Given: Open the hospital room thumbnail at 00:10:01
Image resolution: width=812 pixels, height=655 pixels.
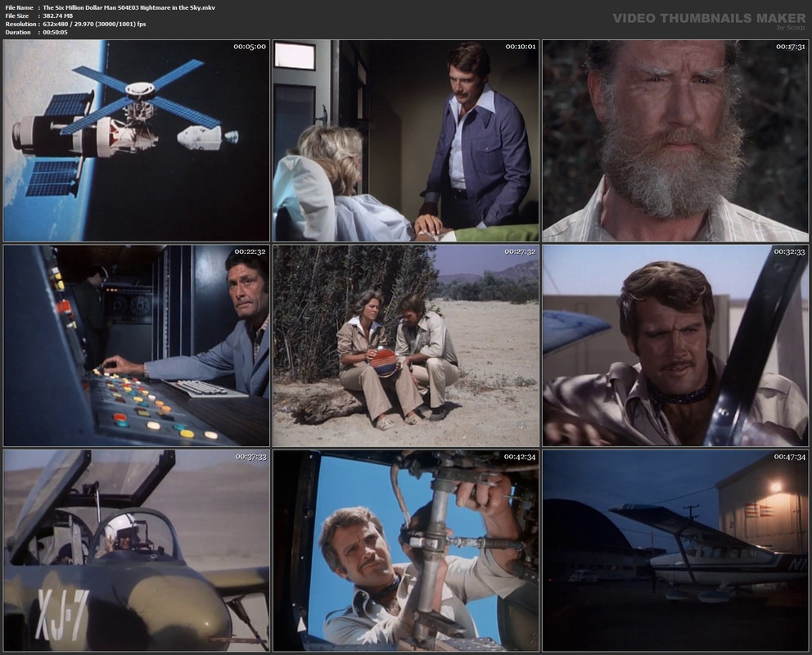Looking at the screenshot, I should tap(406, 140).
